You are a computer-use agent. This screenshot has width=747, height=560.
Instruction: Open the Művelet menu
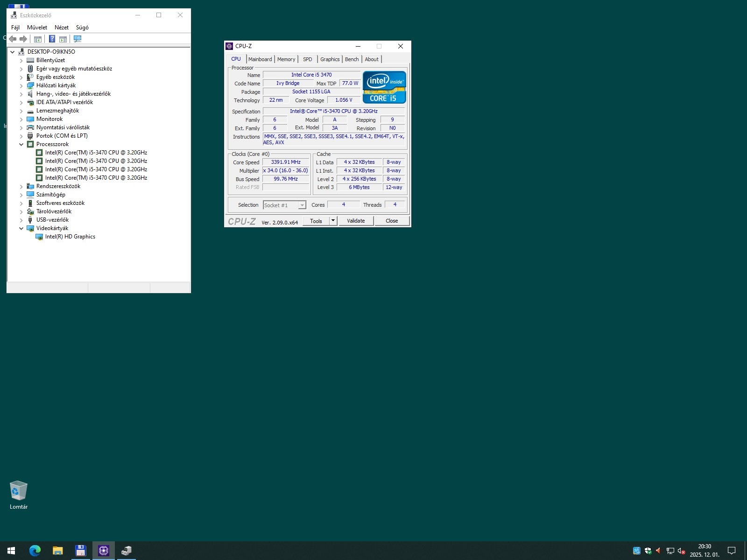(x=37, y=28)
